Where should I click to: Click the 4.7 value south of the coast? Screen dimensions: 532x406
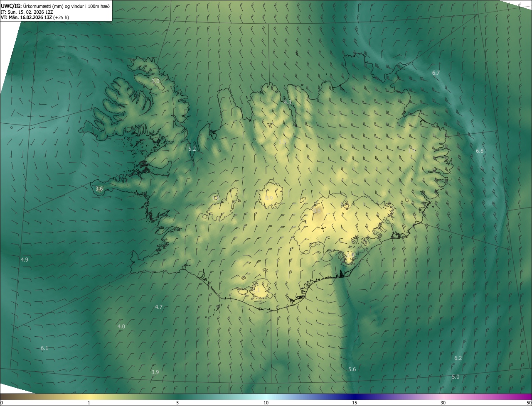[x=159, y=307]
